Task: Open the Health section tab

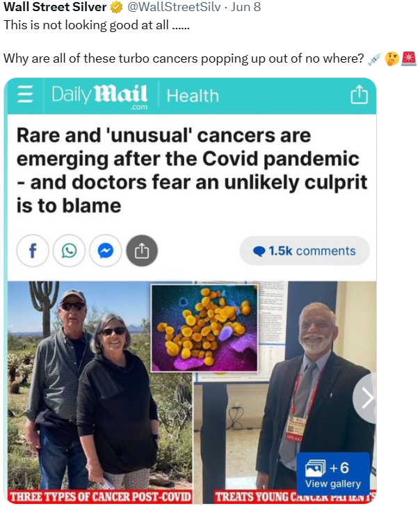Action: [193, 96]
